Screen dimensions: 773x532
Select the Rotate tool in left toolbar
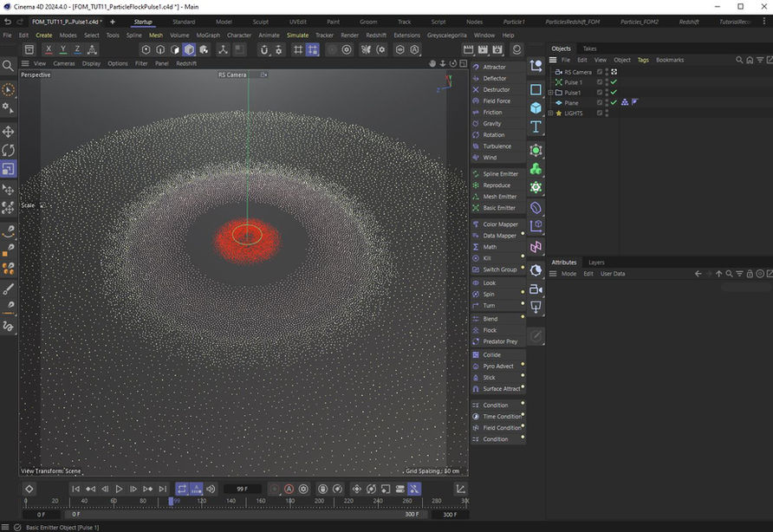coord(9,150)
